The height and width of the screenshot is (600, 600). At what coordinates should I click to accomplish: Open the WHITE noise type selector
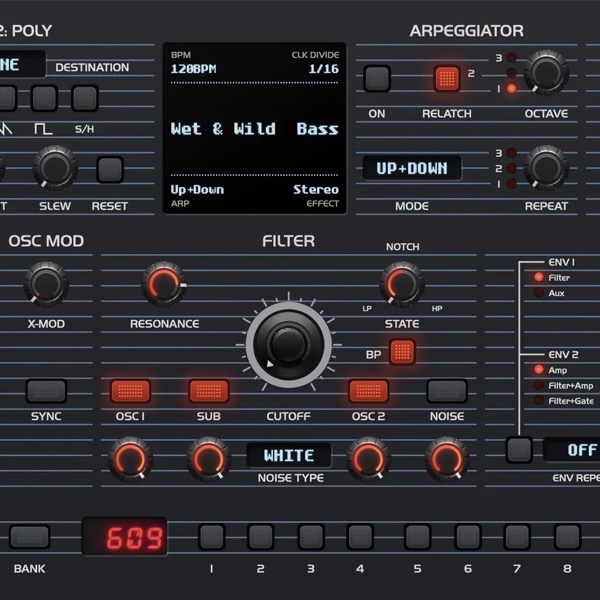[289, 455]
